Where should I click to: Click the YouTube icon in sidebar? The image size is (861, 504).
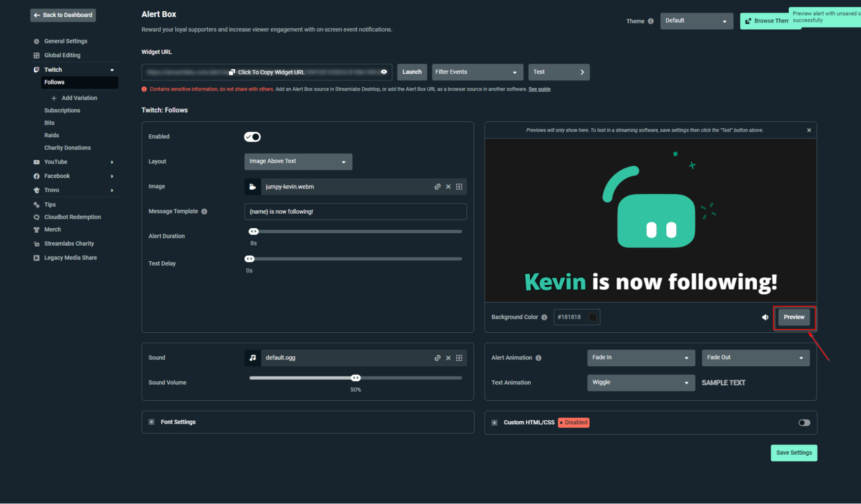36,162
